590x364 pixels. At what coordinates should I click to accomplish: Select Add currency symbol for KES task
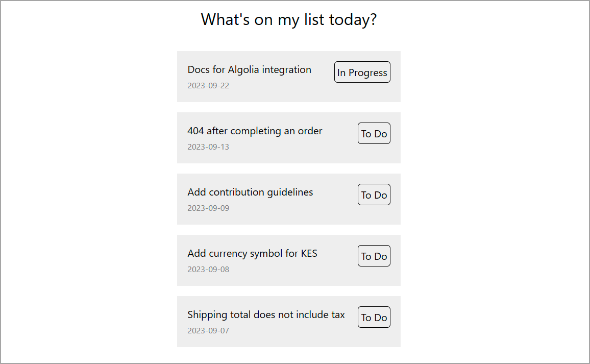[253, 253]
